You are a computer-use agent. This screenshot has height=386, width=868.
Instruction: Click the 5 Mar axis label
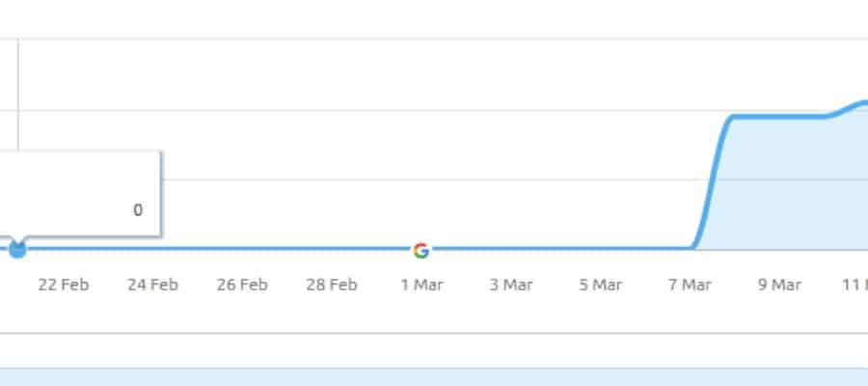(x=601, y=285)
